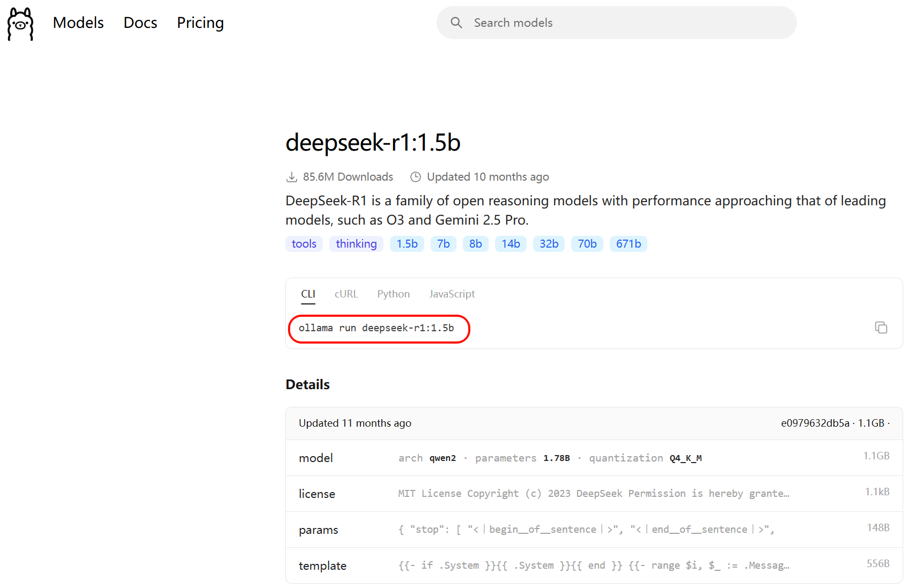This screenshot has width=923, height=588.
Task: Click the 148B params size value
Action: pos(878,527)
